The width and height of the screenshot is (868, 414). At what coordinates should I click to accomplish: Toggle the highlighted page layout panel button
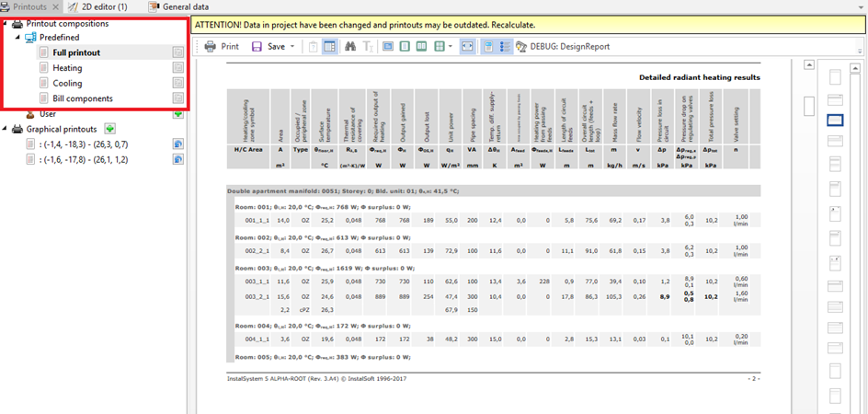tap(328, 46)
